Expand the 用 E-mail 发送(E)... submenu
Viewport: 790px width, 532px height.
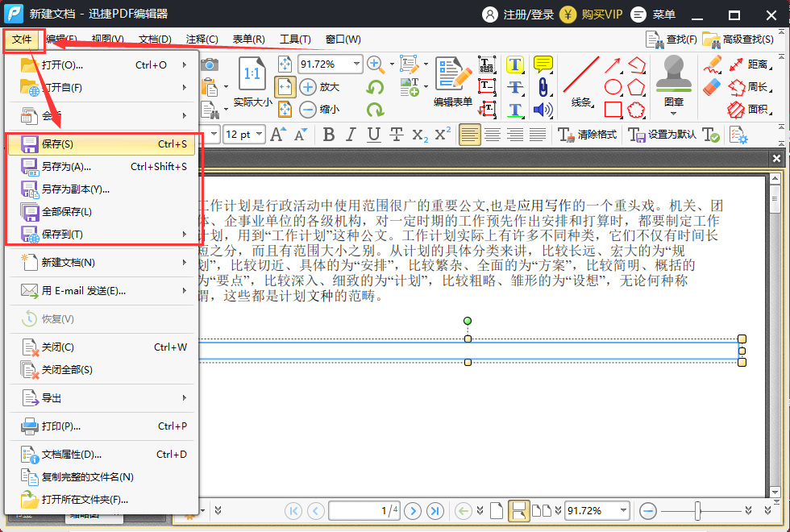click(101, 291)
